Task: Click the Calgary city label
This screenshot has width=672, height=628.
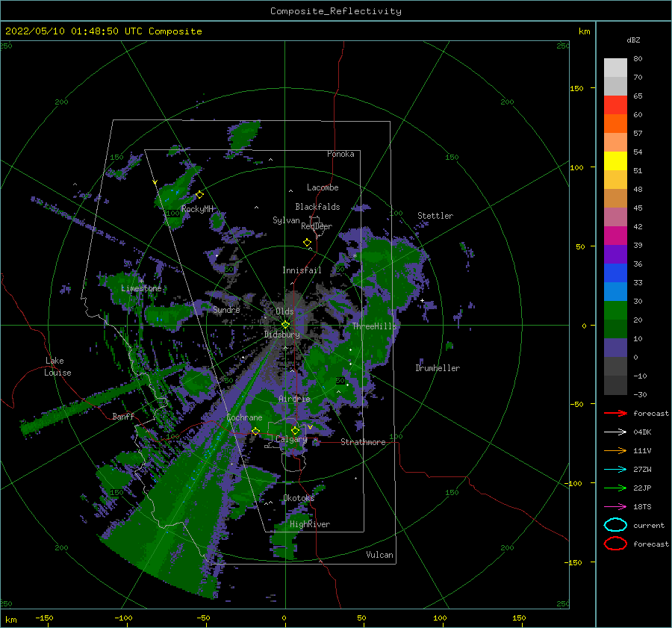Action: tap(291, 439)
